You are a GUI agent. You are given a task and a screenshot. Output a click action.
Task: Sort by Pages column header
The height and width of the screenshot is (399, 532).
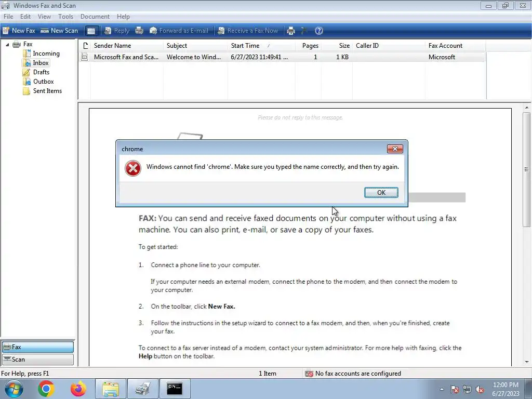[308, 46]
